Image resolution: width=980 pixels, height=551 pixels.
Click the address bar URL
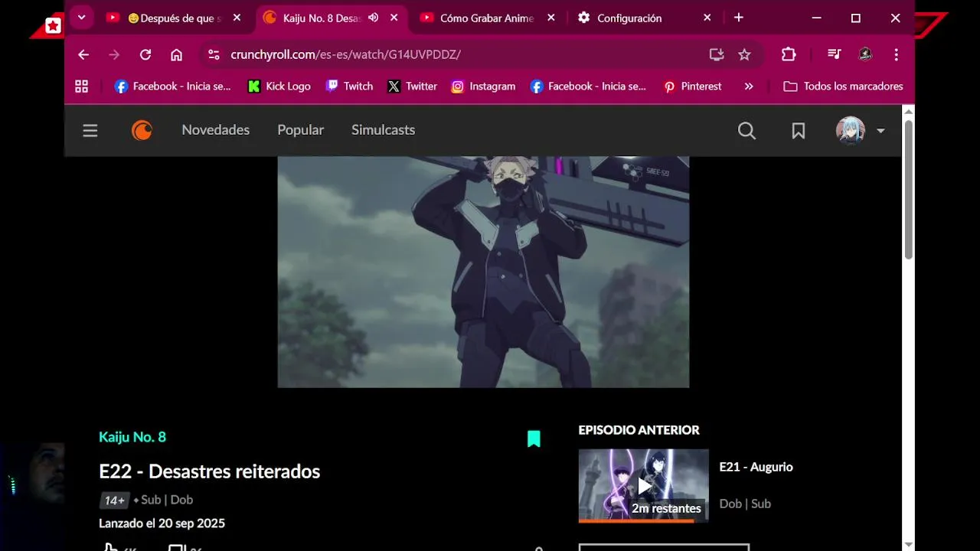tap(345, 54)
